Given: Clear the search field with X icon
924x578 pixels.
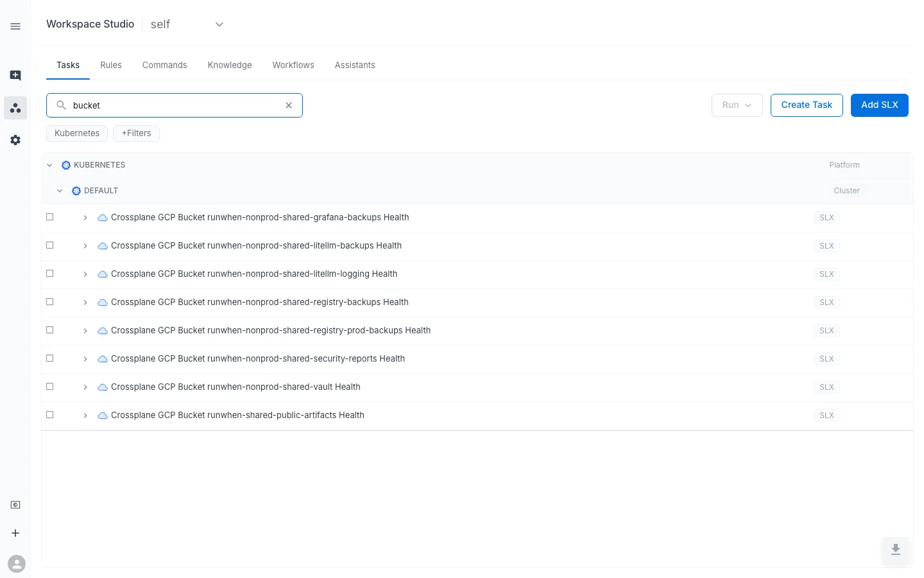Looking at the screenshot, I should 289,105.
